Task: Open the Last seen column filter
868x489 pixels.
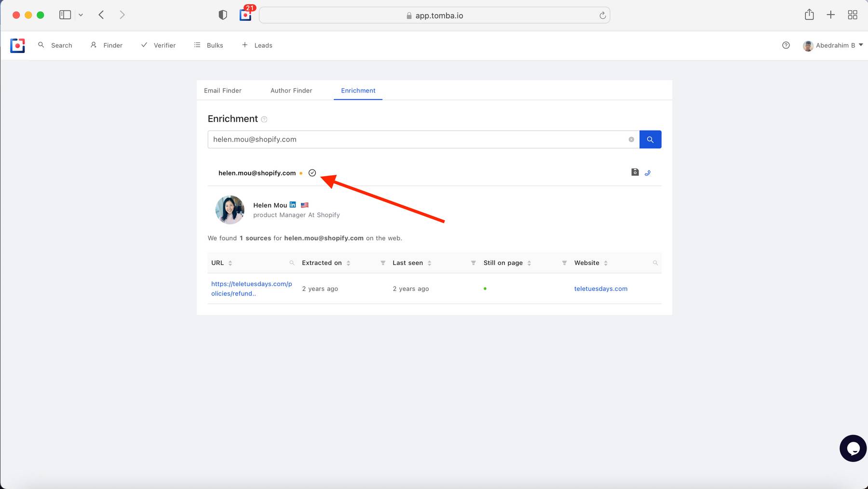Action: [x=474, y=263]
